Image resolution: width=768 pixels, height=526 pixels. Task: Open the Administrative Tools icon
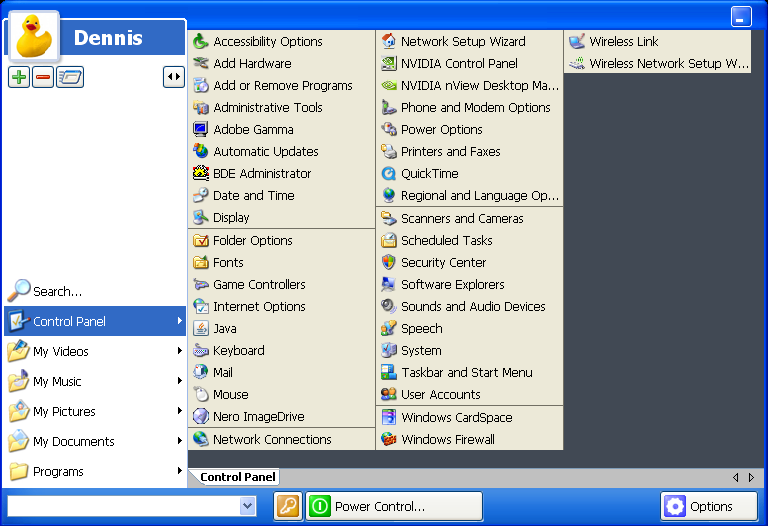(201, 107)
